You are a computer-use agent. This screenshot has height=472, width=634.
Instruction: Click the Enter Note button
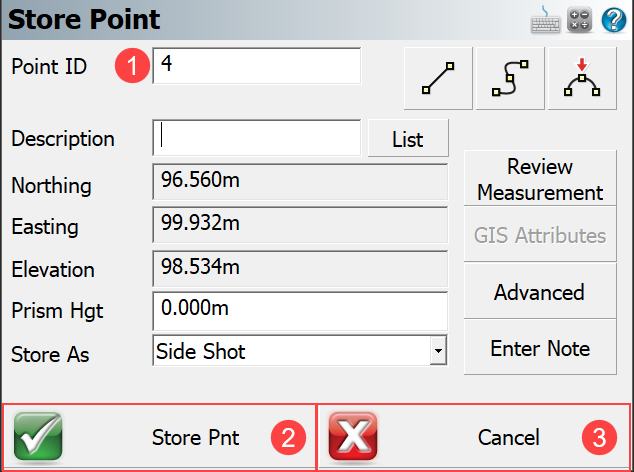pyautogui.click(x=540, y=347)
